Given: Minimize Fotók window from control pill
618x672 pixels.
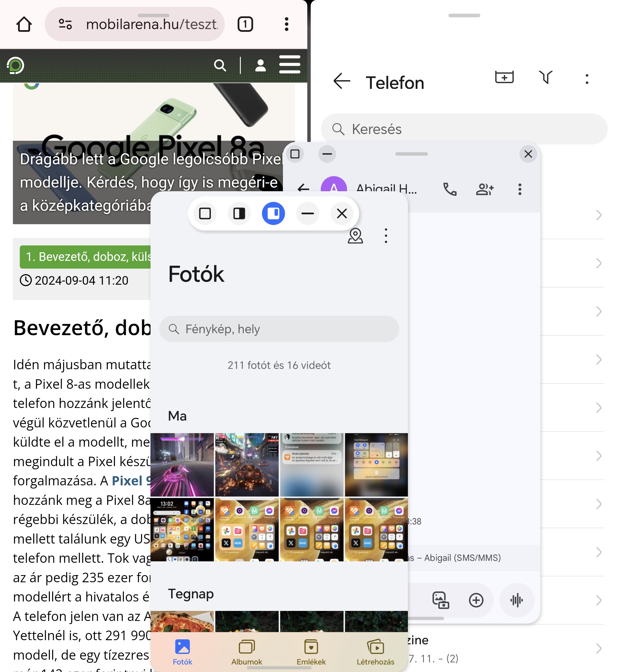Looking at the screenshot, I should (x=308, y=213).
